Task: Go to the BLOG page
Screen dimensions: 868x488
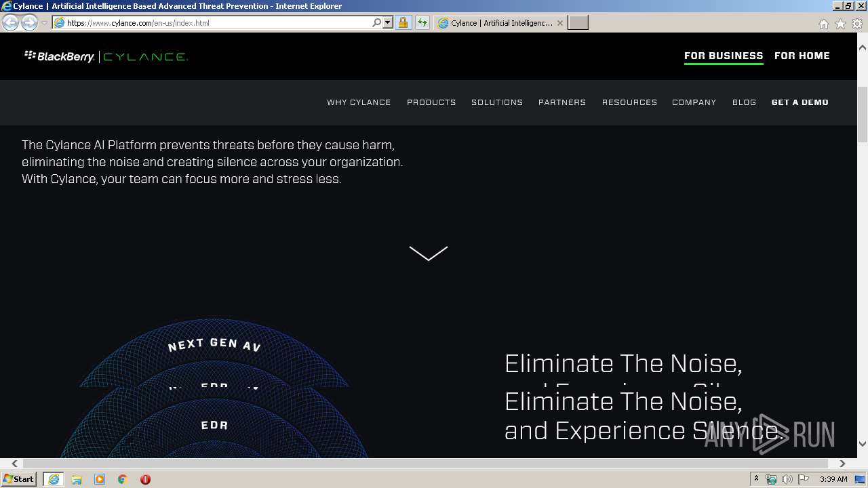Action: 744,102
